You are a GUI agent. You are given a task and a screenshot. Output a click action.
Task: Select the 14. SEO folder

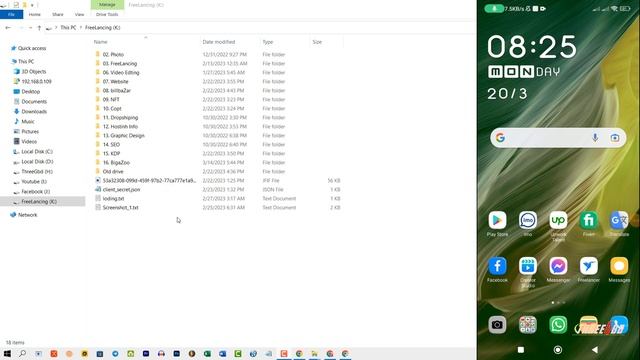click(111, 144)
